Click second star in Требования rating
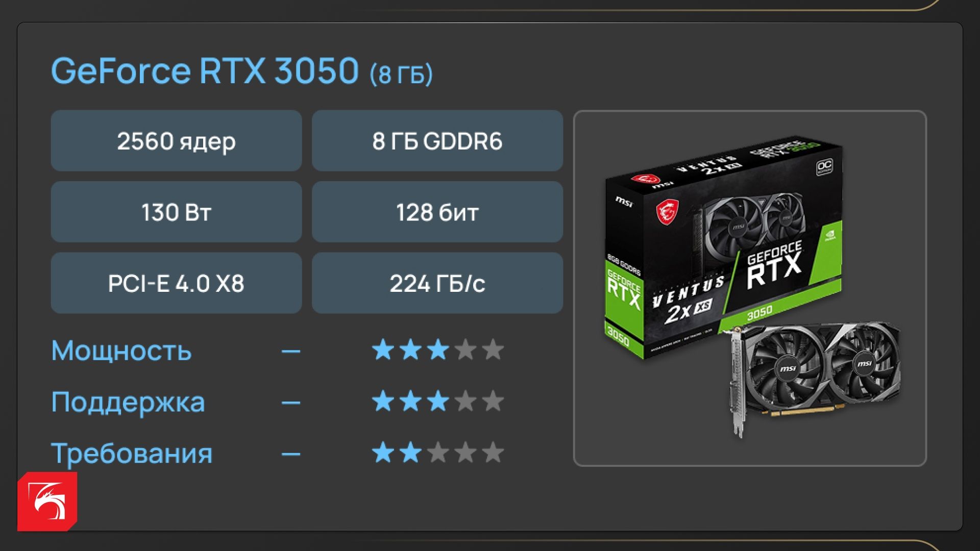The image size is (980, 551). [x=411, y=453]
